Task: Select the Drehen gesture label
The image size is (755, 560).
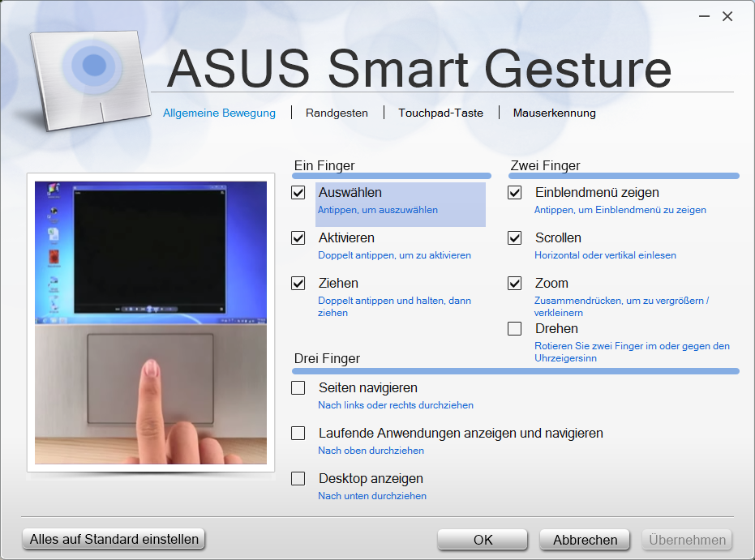Action: 556,328
